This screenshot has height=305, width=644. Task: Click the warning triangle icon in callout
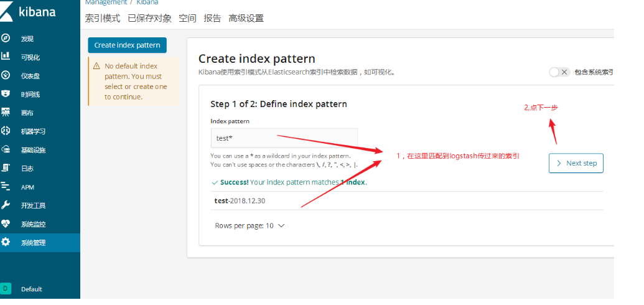[96, 66]
